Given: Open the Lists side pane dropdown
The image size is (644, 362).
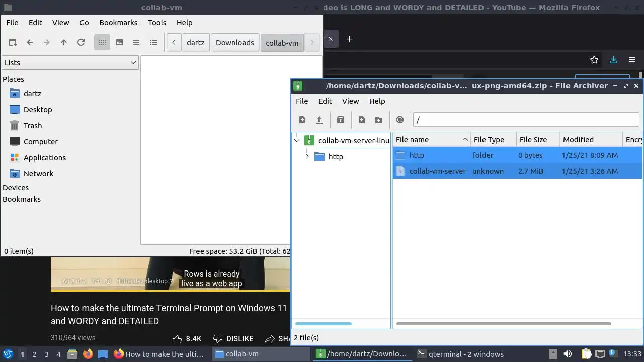Looking at the screenshot, I should [70, 63].
